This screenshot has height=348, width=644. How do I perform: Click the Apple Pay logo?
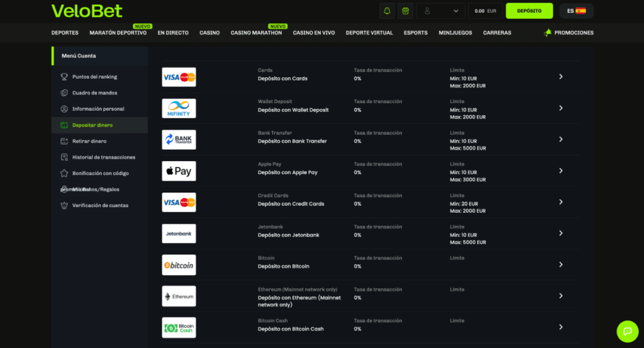coord(179,171)
